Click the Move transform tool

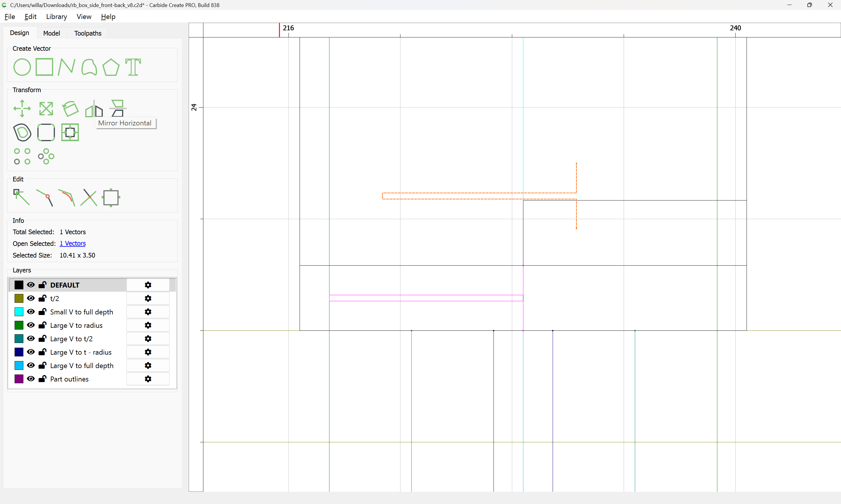click(x=22, y=109)
